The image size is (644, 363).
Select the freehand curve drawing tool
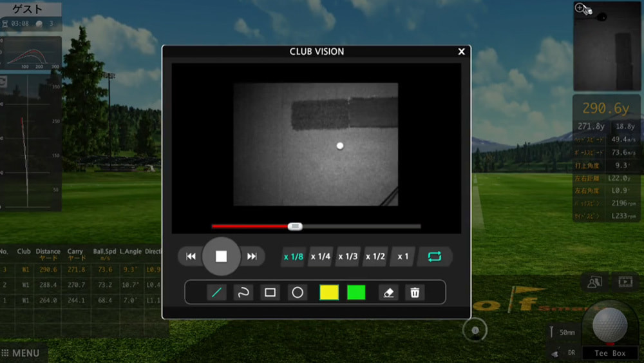pyautogui.click(x=243, y=293)
